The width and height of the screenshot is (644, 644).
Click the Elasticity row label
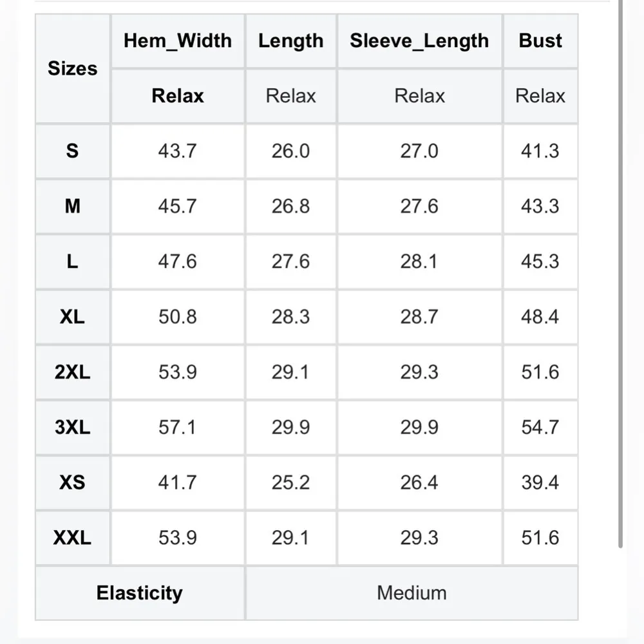pos(139,593)
